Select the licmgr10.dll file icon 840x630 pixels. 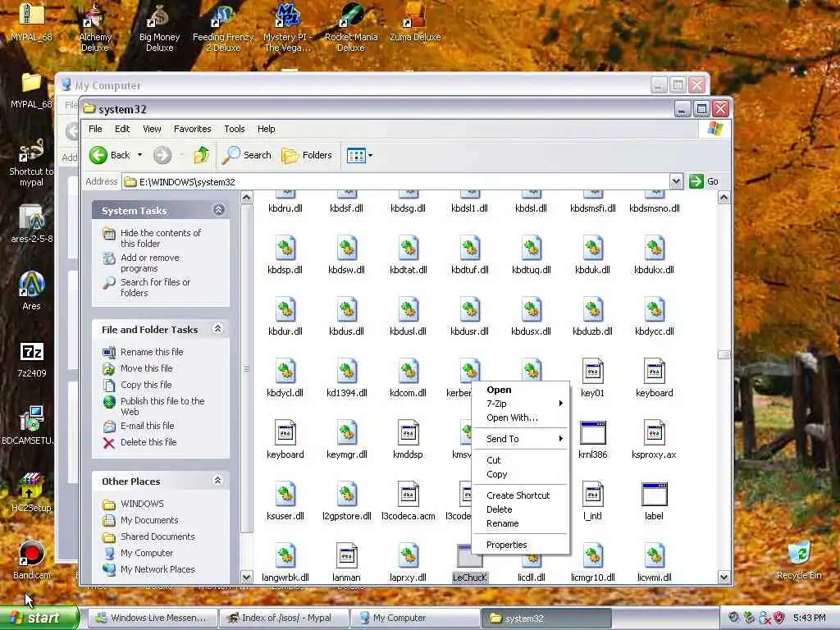(x=592, y=557)
